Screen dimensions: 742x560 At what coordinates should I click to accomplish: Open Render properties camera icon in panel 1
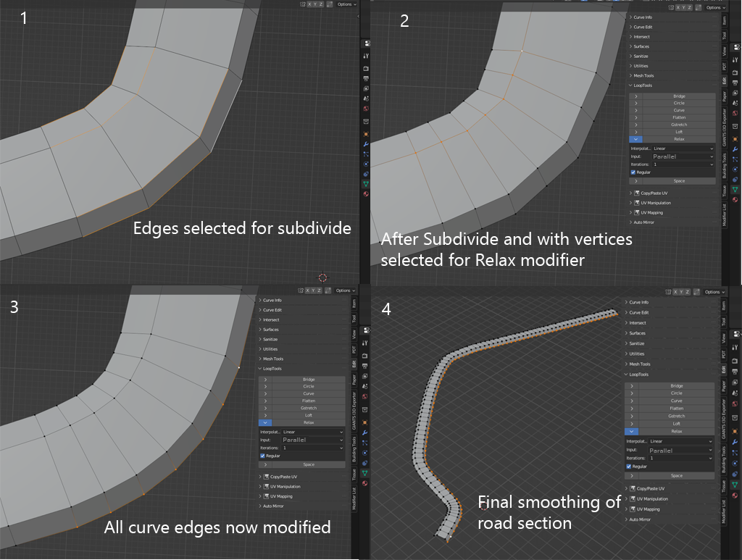[x=366, y=67]
